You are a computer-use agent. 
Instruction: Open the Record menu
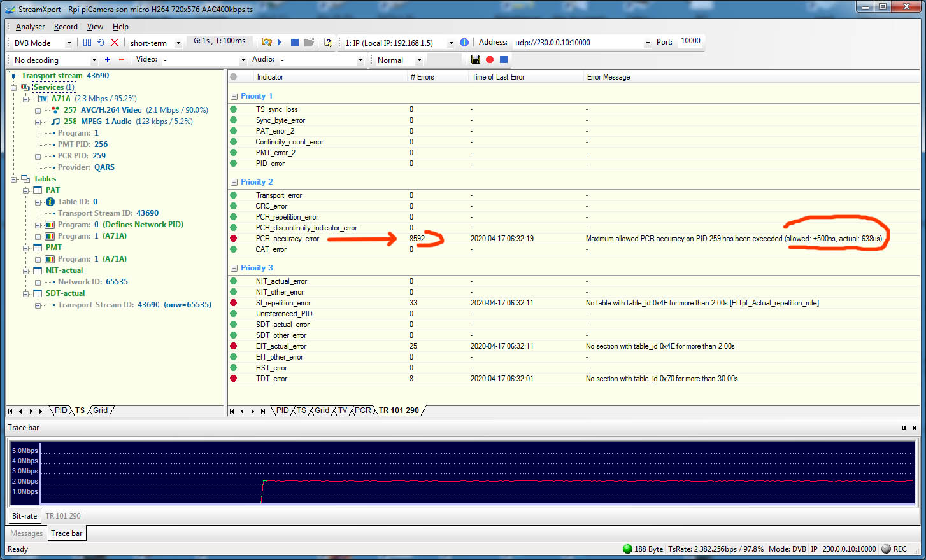[66, 27]
